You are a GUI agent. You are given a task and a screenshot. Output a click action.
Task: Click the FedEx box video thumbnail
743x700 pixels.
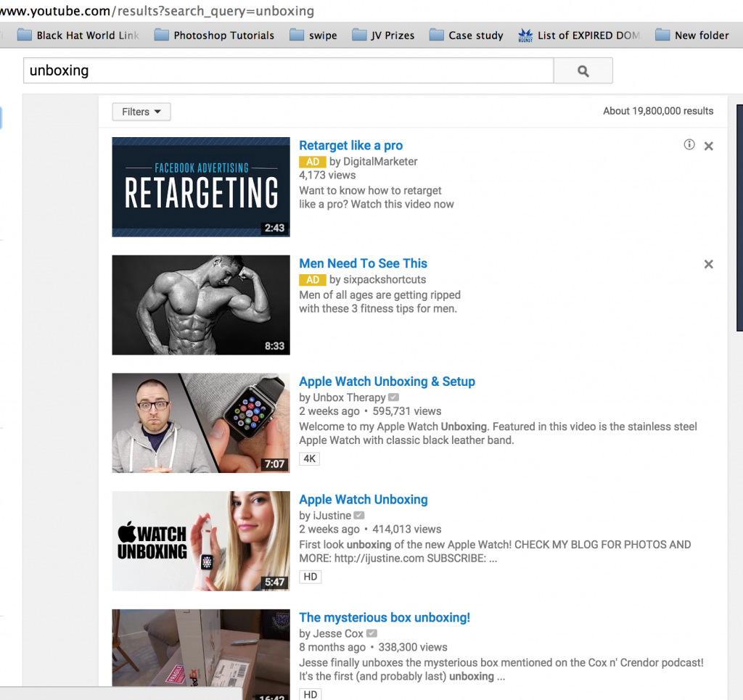201,654
